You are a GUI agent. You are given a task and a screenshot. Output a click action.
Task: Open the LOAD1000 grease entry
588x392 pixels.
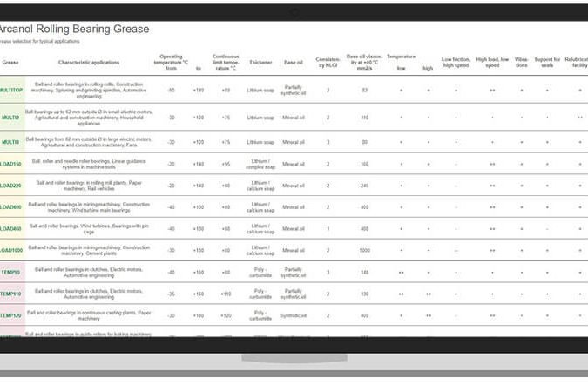[11, 250]
